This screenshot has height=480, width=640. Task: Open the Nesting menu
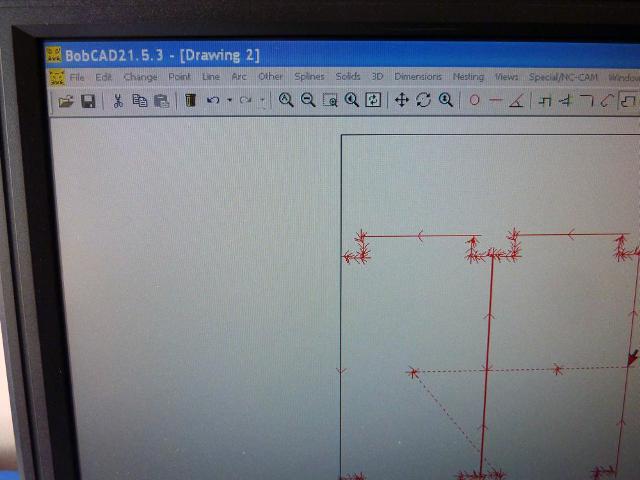(x=468, y=76)
